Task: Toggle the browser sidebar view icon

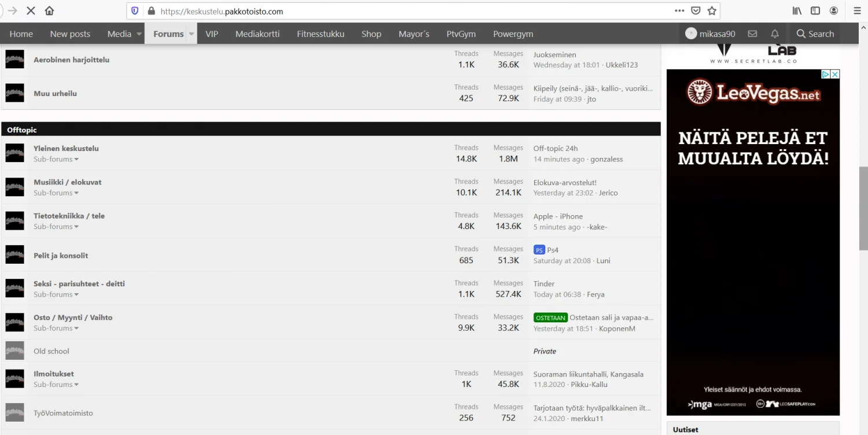Action: tap(815, 11)
